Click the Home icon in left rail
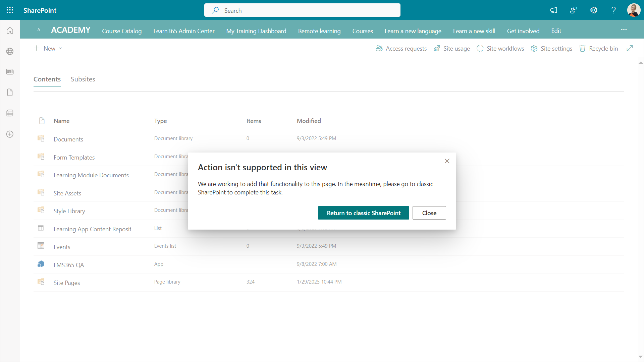Screen dimensions: 644x362 10,31
